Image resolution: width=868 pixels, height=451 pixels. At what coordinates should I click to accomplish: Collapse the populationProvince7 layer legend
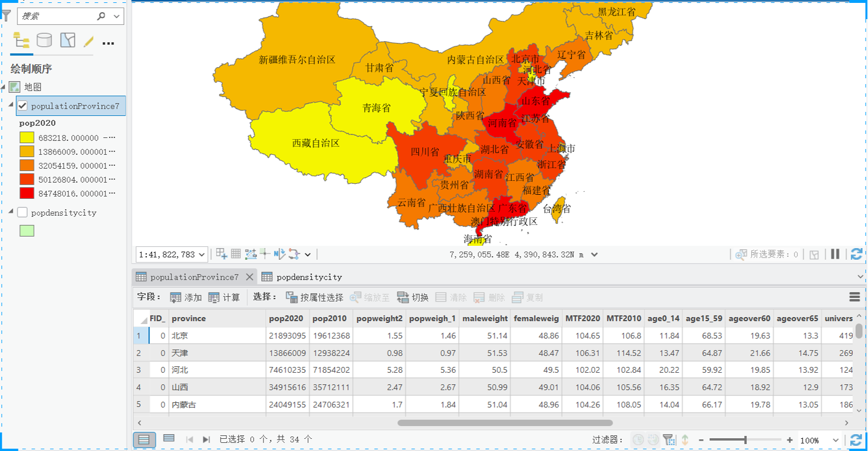point(11,104)
